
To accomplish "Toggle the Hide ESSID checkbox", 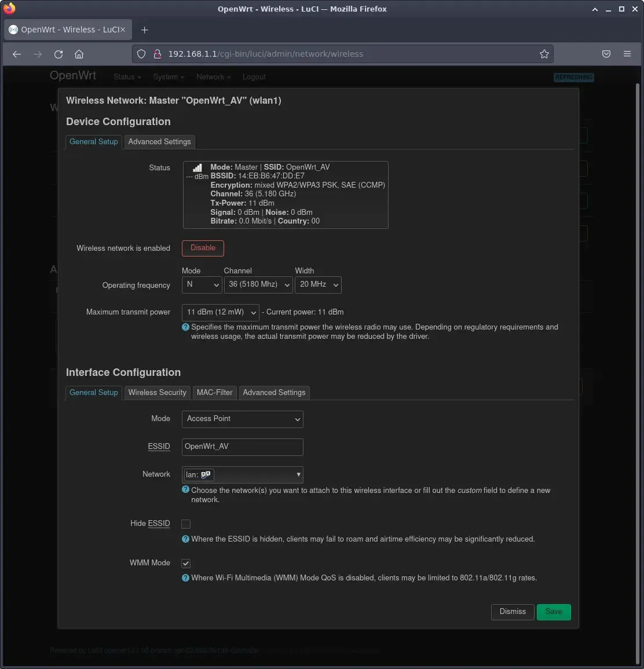I will coord(186,524).
